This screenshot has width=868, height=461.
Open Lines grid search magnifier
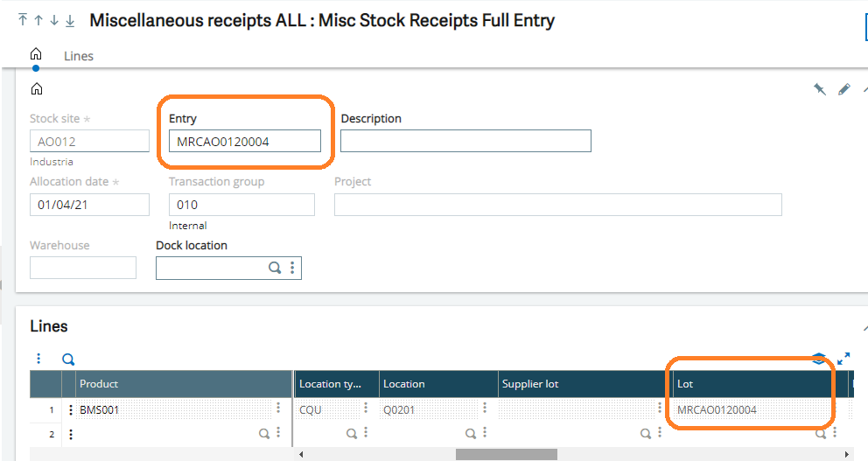click(x=68, y=360)
